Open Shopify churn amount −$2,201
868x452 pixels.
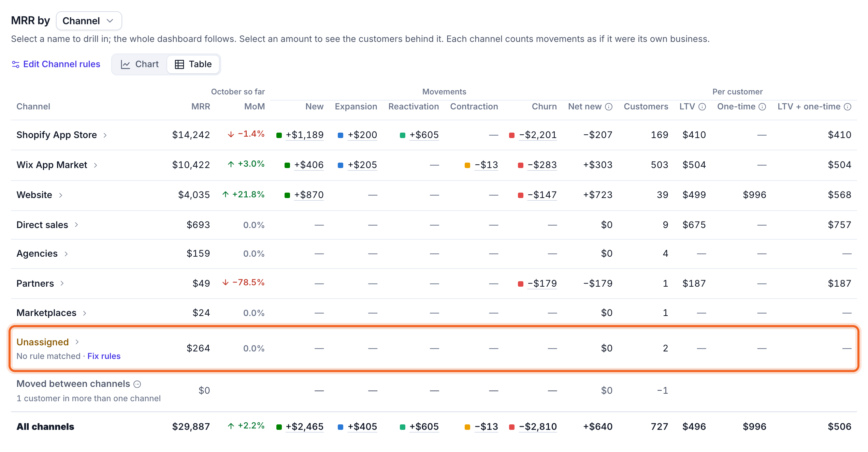point(538,135)
